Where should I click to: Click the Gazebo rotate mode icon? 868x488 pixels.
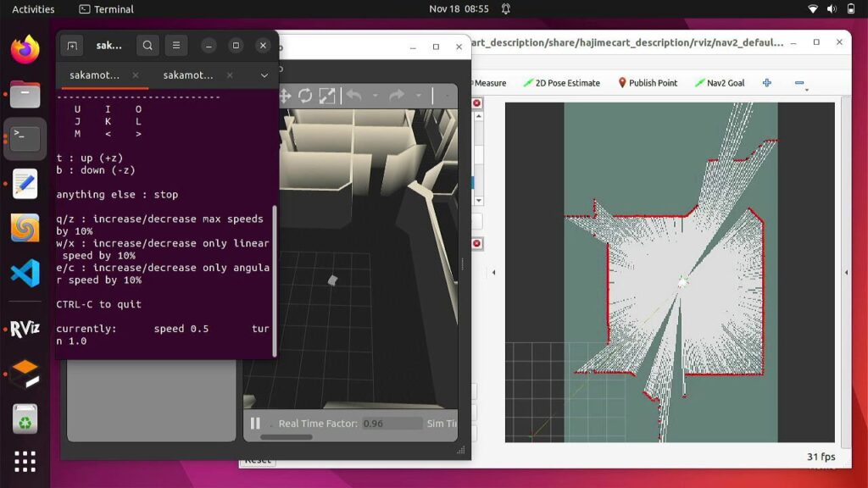point(305,96)
